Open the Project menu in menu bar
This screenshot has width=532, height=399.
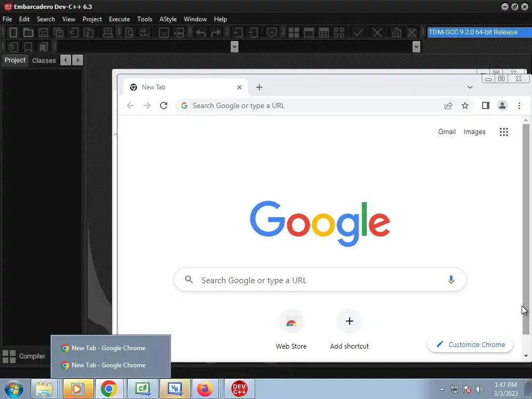(x=92, y=19)
